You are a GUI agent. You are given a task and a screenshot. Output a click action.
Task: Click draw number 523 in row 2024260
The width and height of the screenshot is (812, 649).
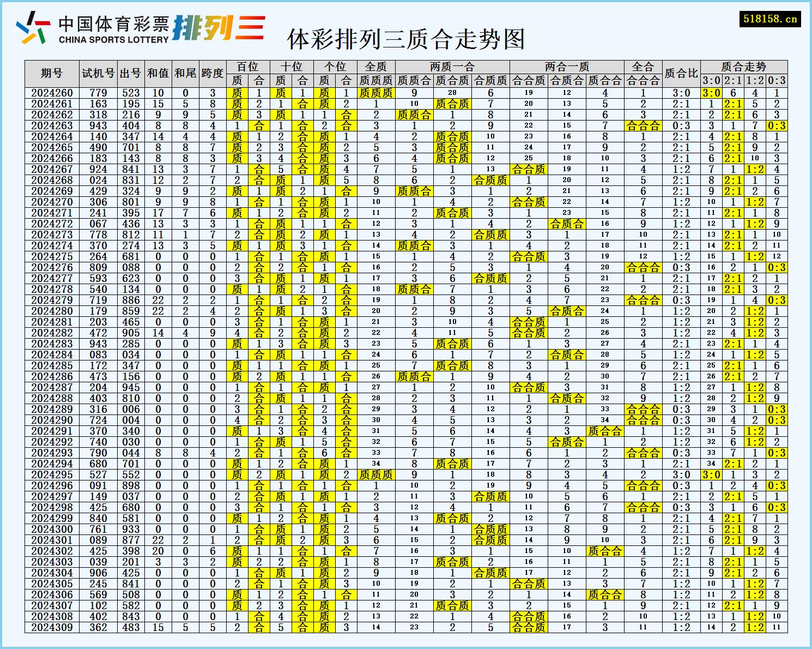click(131, 93)
